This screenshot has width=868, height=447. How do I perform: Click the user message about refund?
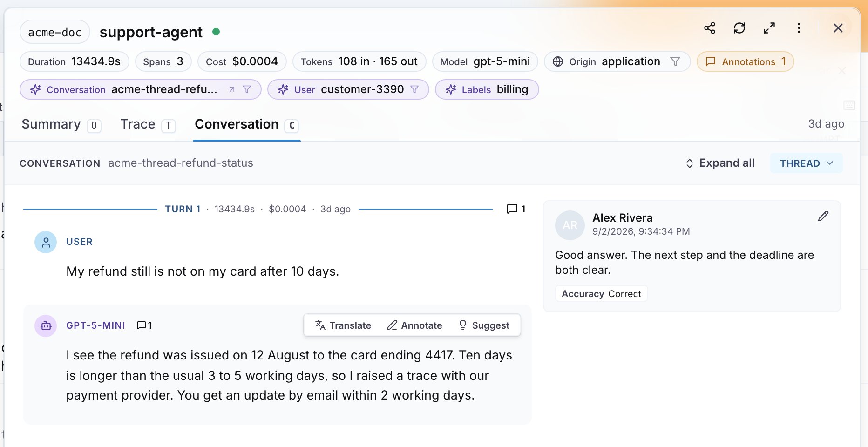click(x=203, y=271)
